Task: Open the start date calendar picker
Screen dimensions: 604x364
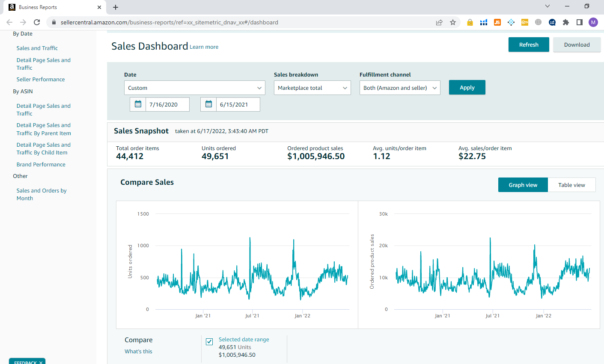Action: click(x=138, y=104)
